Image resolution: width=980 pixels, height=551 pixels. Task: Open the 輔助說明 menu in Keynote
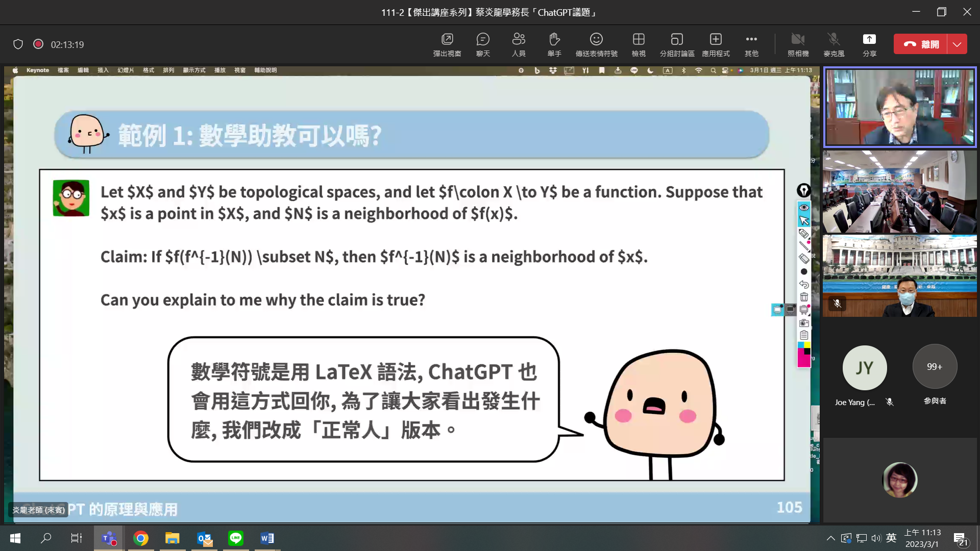tap(265, 70)
